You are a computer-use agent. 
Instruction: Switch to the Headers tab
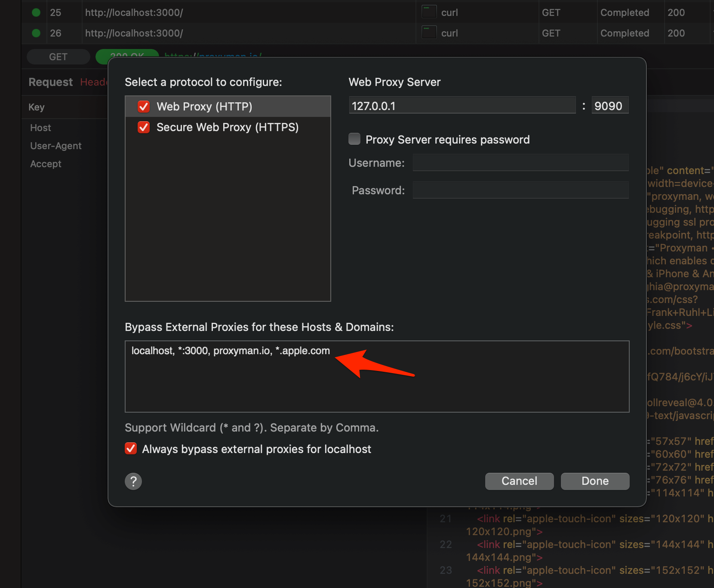point(95,82)
